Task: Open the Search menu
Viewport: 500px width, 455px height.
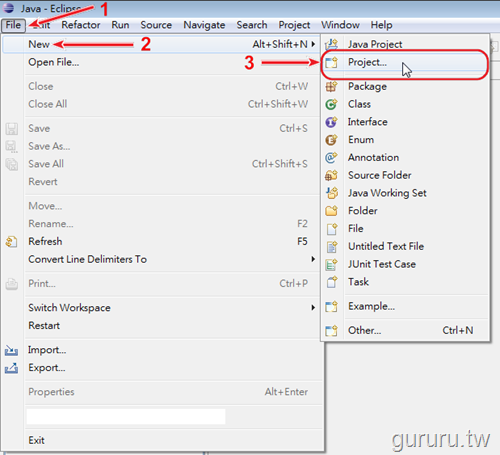Action: (252, 25)
